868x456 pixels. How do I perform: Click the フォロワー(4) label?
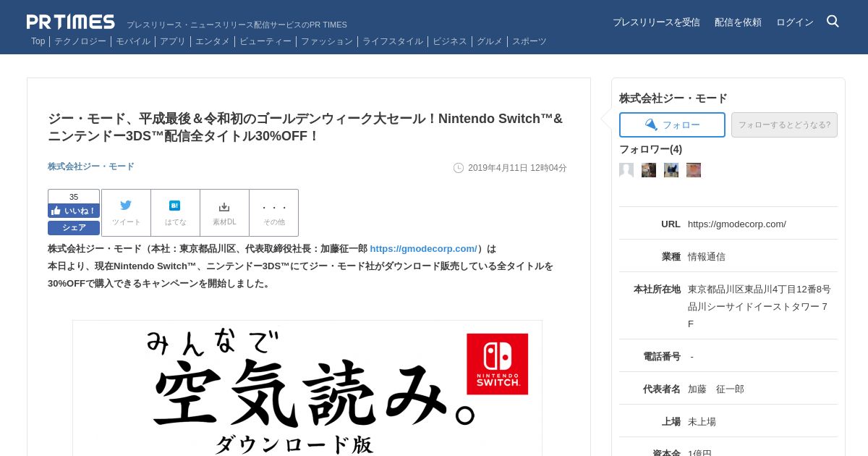[x=650, y=149]
